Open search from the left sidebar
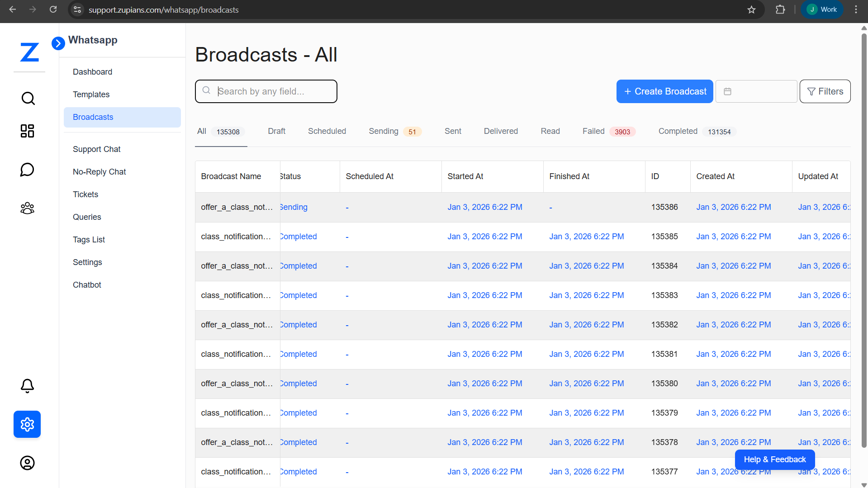The image size is (868, 488). (28, 98)
